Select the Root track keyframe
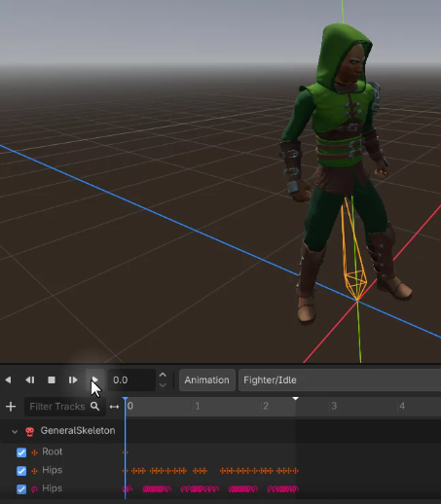Viewport: 441px width, 504px height. point(126,452)
